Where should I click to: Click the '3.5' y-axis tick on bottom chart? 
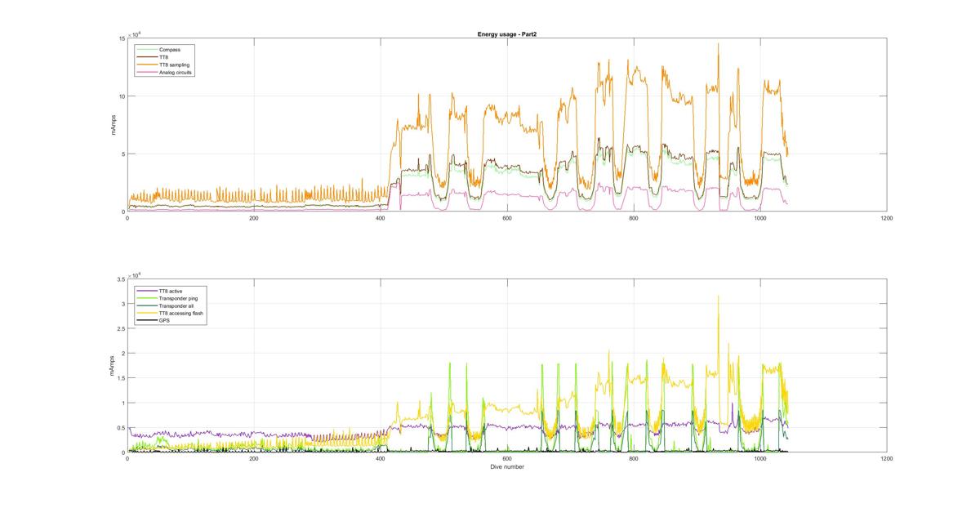point(121,279)
